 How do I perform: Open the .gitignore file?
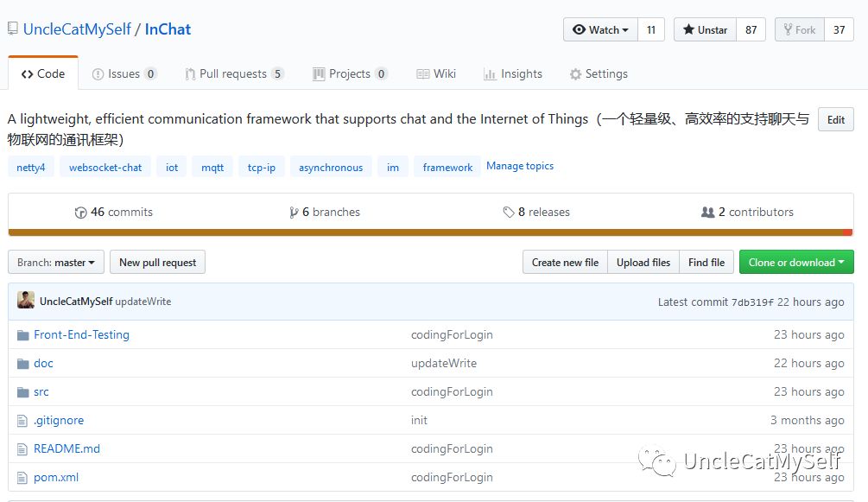pos(59,421)
